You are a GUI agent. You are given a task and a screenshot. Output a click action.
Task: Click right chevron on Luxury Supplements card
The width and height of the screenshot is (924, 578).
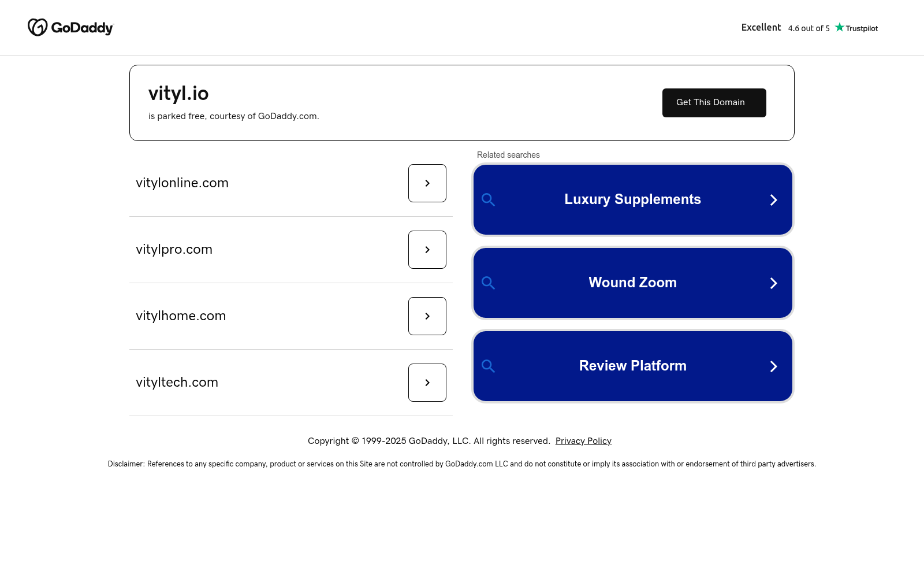click(773, 200)
